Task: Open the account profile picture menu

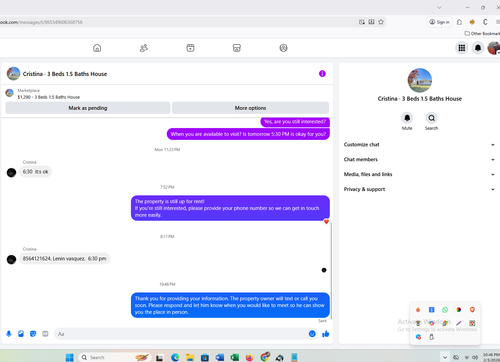Action: (494, 48)
